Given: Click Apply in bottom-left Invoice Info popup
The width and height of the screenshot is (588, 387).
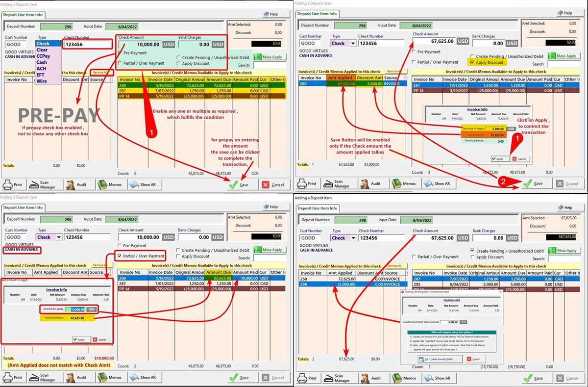Looking at the screenshot, I should (81, 339).
